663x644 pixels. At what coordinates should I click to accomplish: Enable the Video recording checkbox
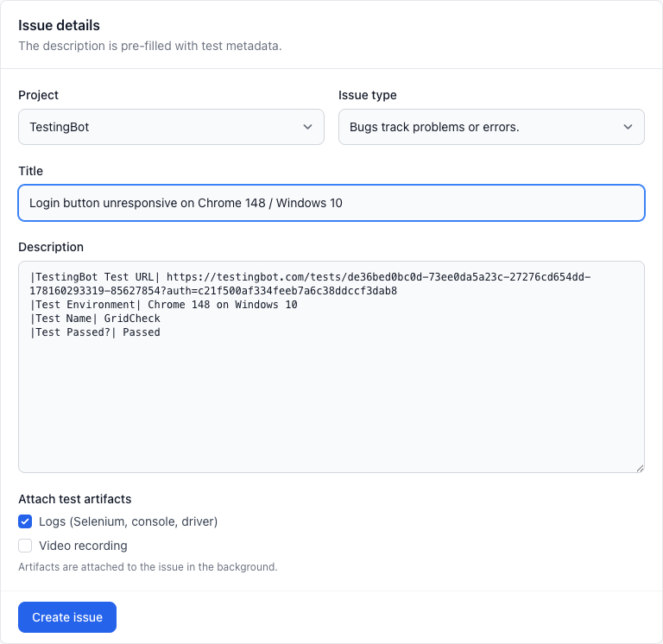[x=25, y=546]
